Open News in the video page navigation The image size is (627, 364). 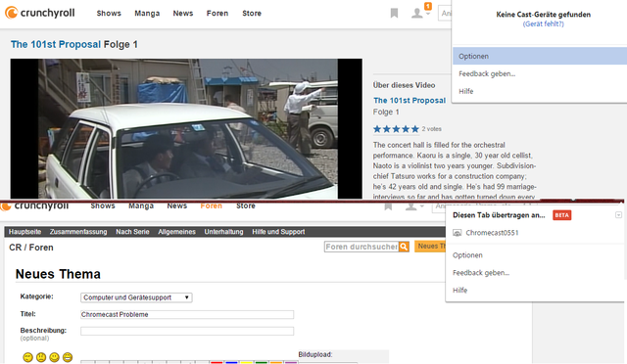(x=183, y=13)
